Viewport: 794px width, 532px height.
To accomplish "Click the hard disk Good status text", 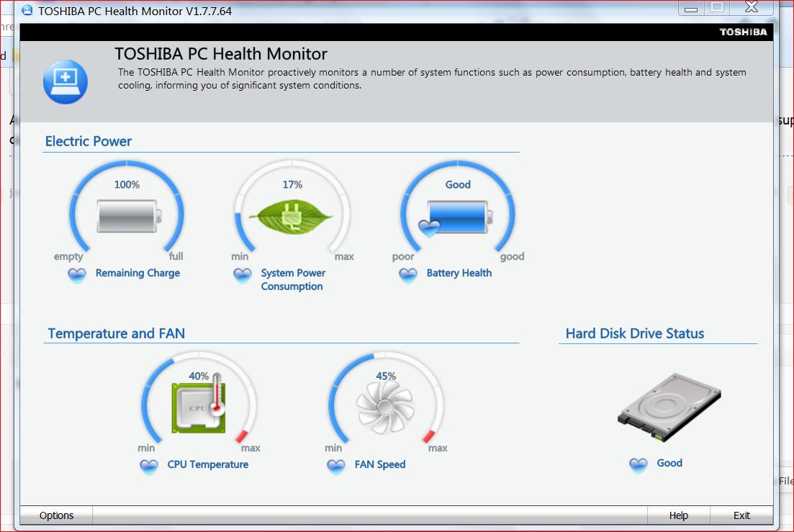I will [x=669, y=463].
